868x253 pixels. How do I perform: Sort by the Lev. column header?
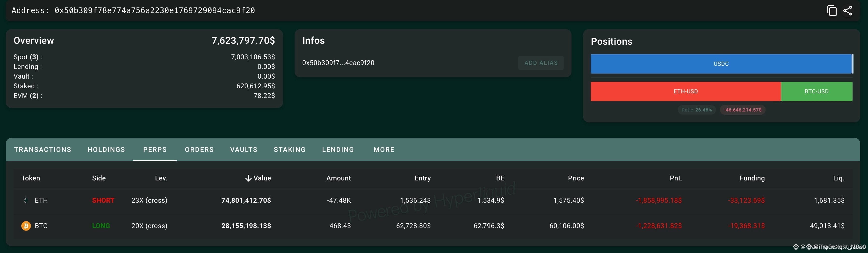tap(161, 178)
